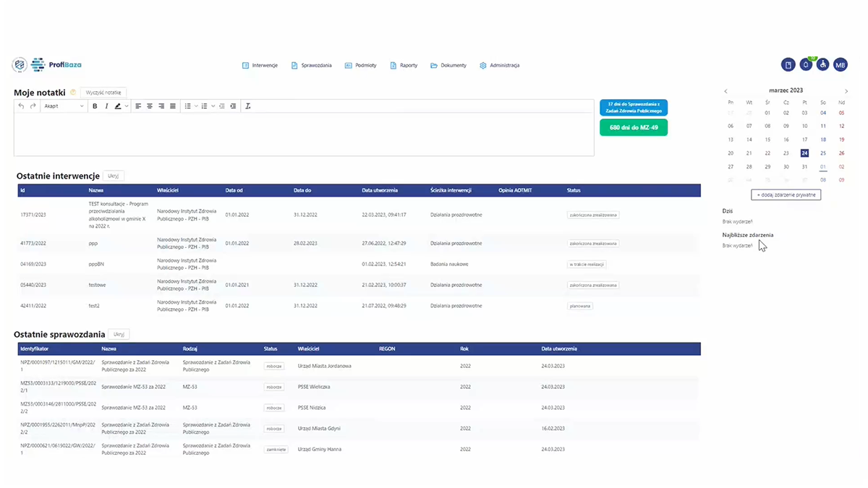Apply italic formatting in notes toolbar

point(106,106)
